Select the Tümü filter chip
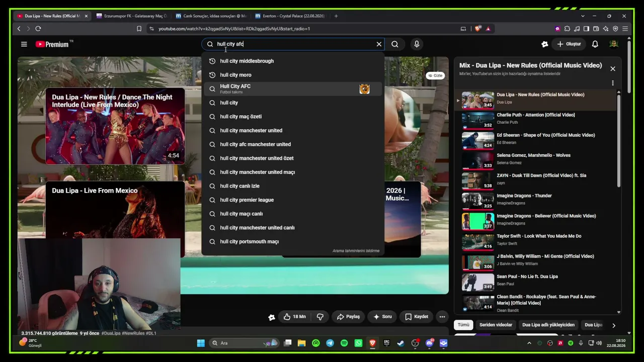Image resolution: width=644 pixels, height=362 pixels. (463, 325)
